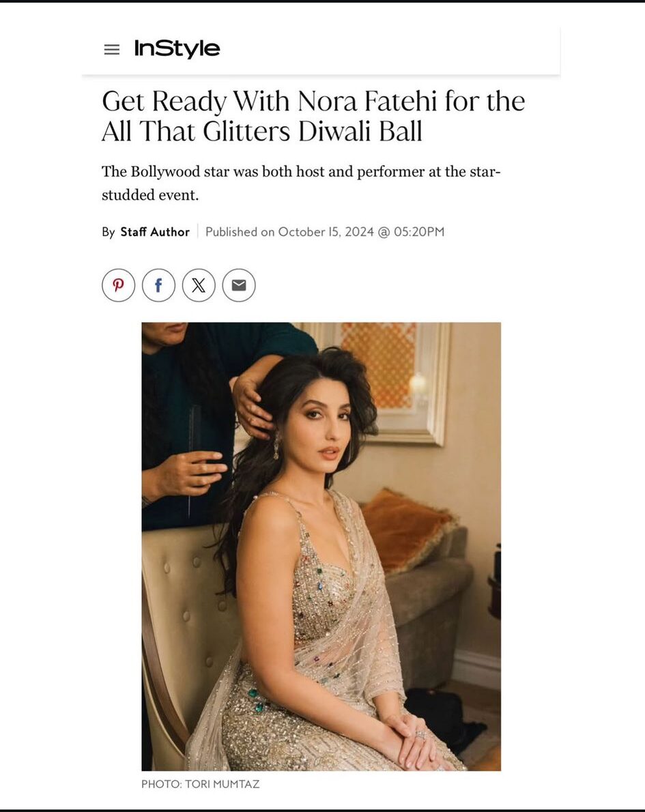Click the Published on October 15, 2024 date
Viewport: 645px width, 812px height.
point(289,231)
